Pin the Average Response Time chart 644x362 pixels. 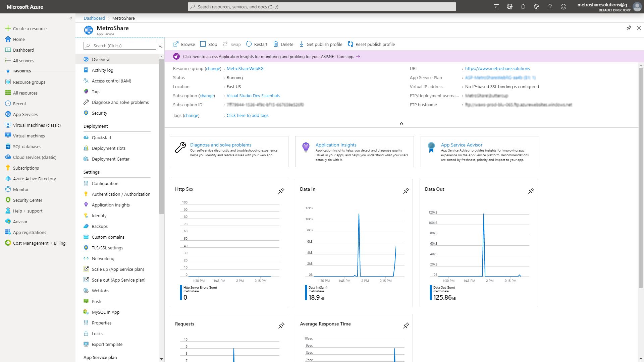point(406,325)
